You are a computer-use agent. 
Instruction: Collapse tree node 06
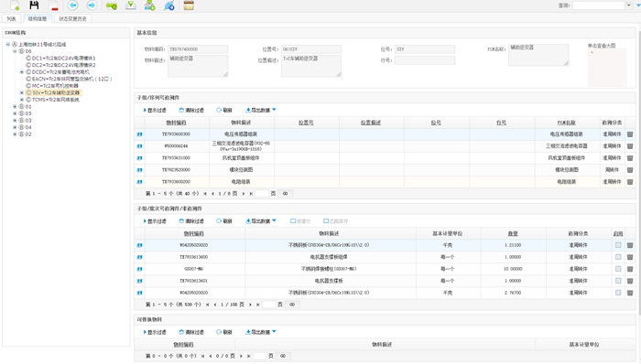click(x=15, y=51)
